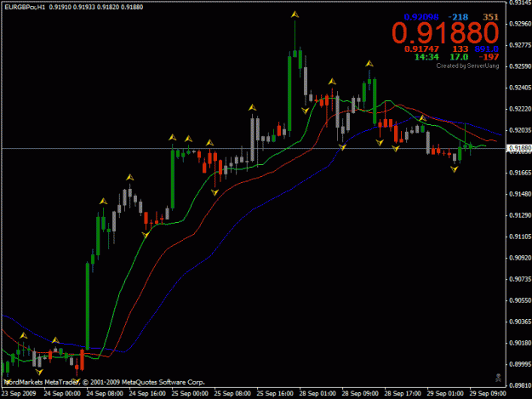Click the large red 0.91880 price display
The width and height of the screenshot is (532, 399).
click(x=445, y=33)
